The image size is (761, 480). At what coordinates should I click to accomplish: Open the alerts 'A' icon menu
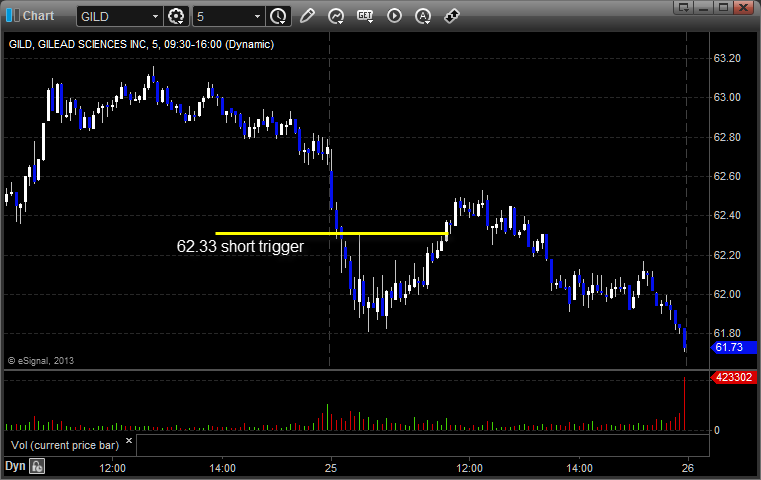pyautogui.click(x=423, y=16)
